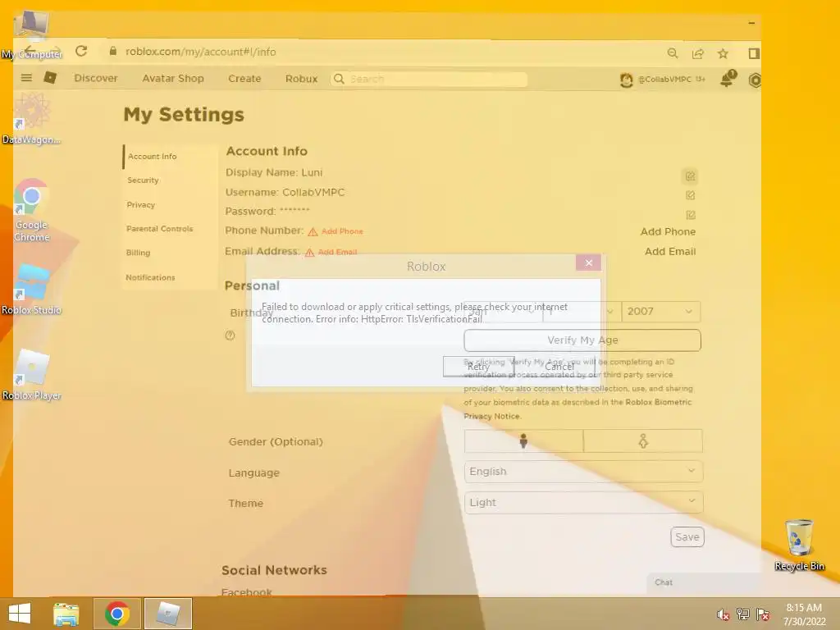Open birthday month dropdown
The image size is (840, 630).
504,311
